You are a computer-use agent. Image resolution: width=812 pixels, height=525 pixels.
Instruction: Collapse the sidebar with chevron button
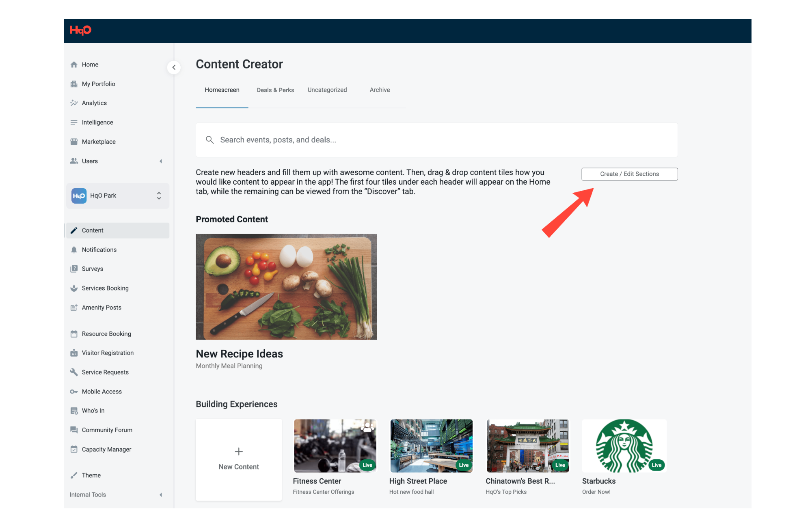pos(174,67)
